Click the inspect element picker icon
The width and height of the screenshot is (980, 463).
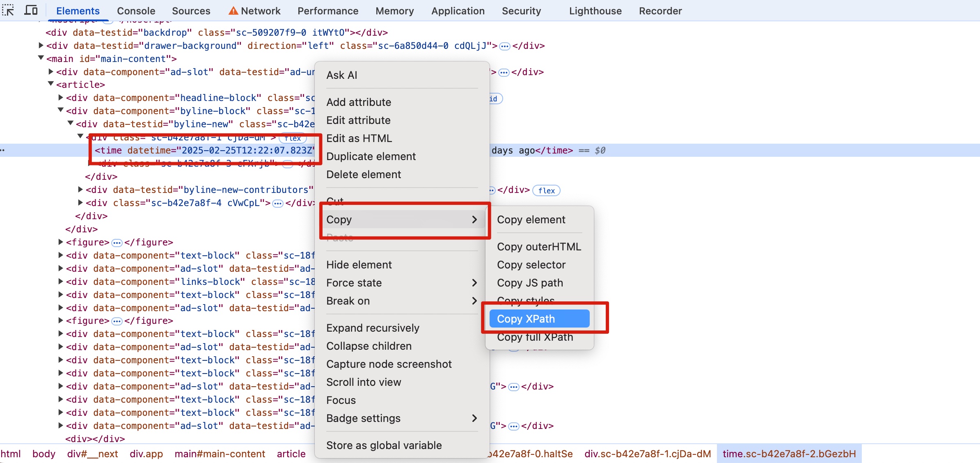[x=8, y=10]
